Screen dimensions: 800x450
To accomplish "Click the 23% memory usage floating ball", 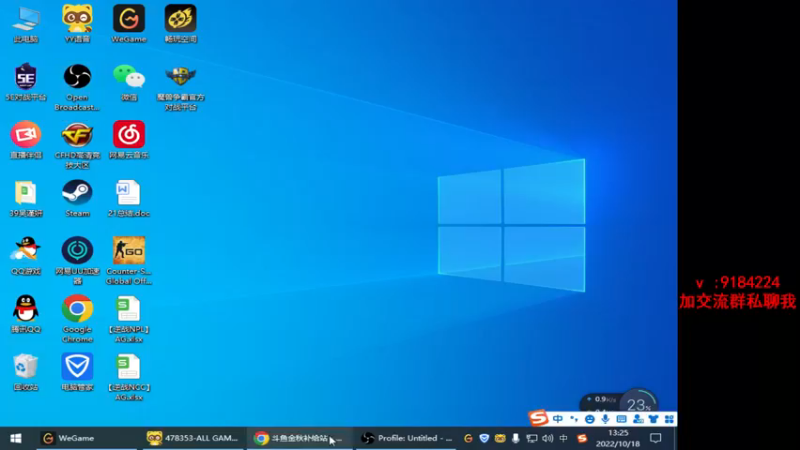I will tap(638, 403).
